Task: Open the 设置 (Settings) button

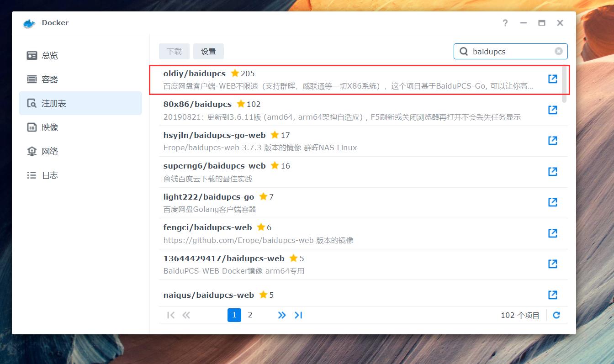Action: (208, 51)
